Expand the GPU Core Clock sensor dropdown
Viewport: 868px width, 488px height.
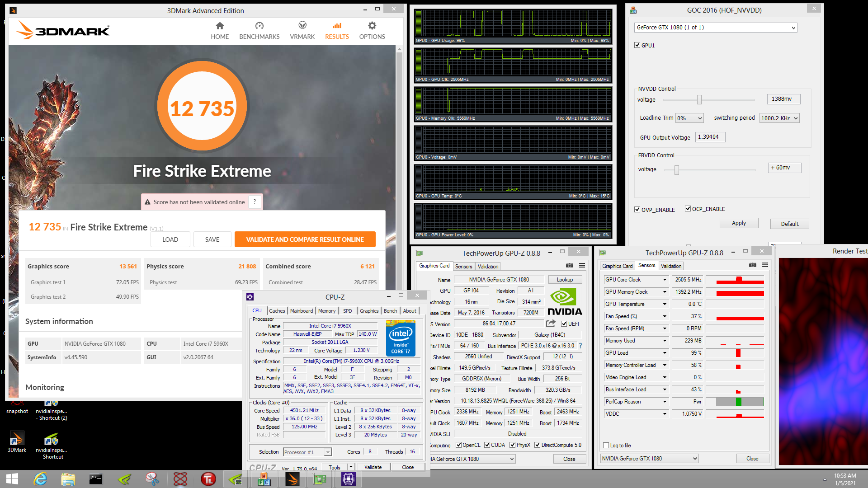pyautogui.click(x=665, y=280)
